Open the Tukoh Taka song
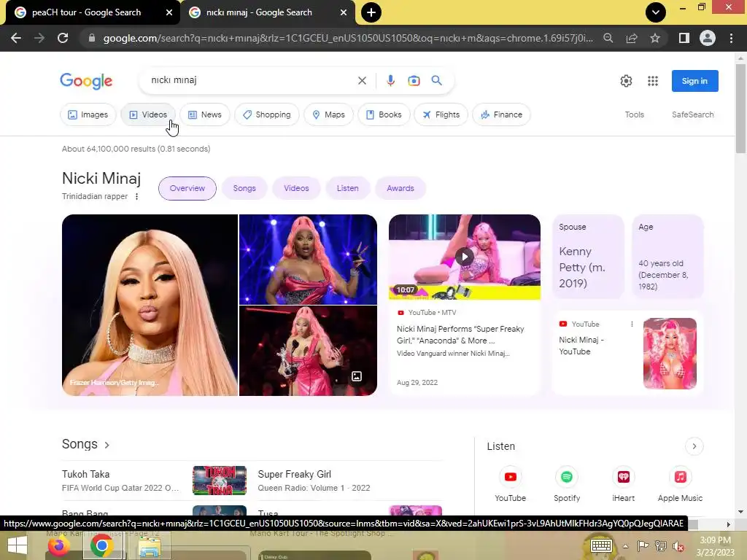Viewport: 747px width, 560px height. coord(86,474)
